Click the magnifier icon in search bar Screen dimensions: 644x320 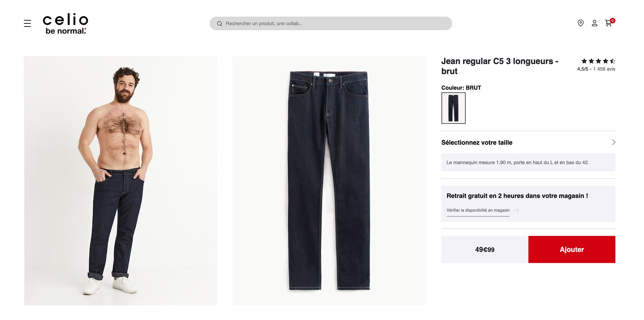click(220, 24)
